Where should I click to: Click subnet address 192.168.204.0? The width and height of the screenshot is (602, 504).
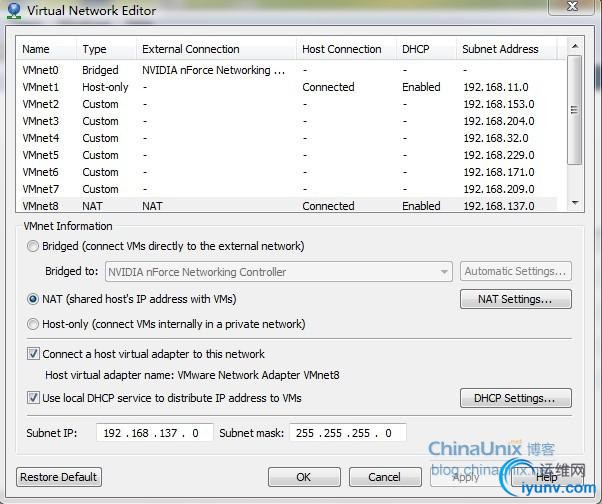tap(499, 121)
